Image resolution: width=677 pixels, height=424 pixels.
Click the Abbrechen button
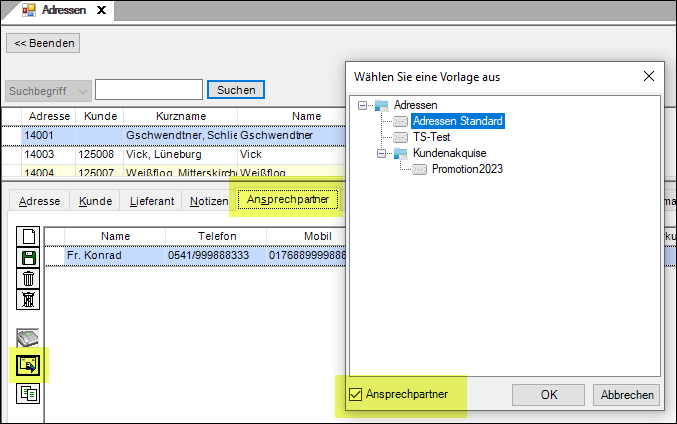(x=627, y=394)
